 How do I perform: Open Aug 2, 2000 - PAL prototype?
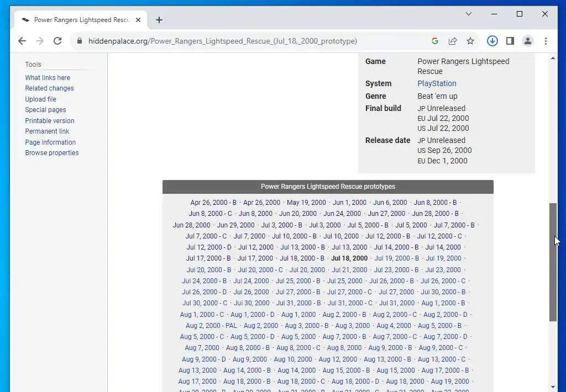(x=212, y=326)
